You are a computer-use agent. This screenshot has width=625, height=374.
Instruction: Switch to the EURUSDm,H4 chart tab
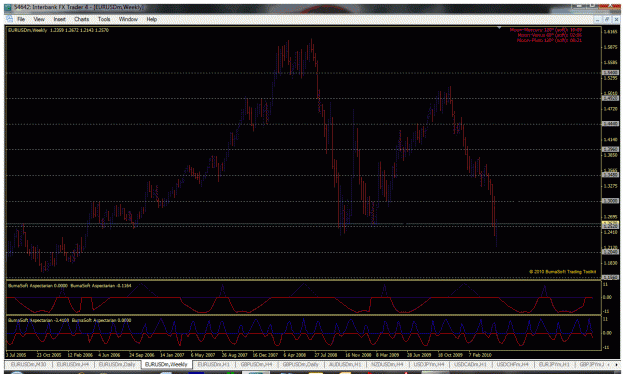click(x=73, y=364)
